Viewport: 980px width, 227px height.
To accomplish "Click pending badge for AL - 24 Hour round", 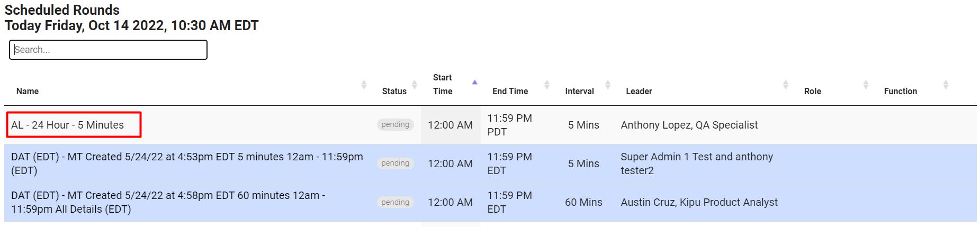I will (395, 124).
